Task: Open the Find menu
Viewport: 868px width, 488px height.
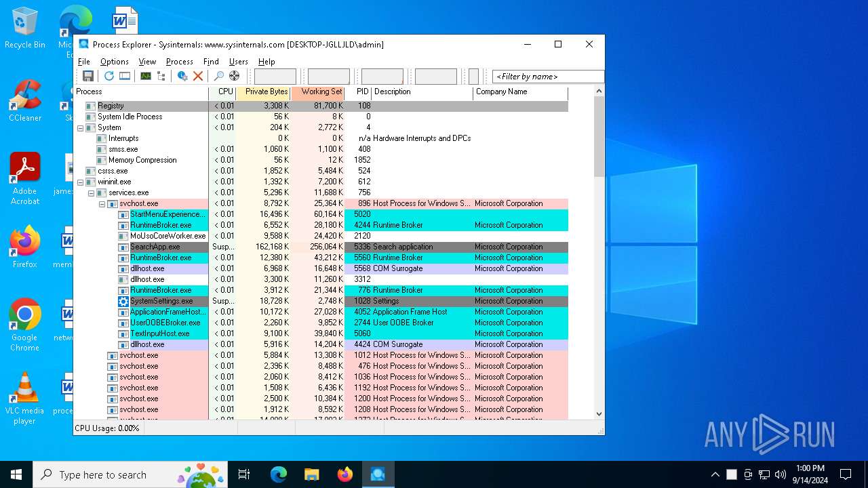Action: (x=211, y=62)
